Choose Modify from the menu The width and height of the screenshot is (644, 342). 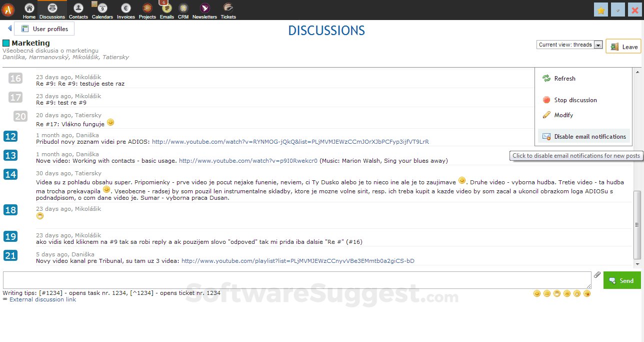pyautogui.click(x=563, y=115)
